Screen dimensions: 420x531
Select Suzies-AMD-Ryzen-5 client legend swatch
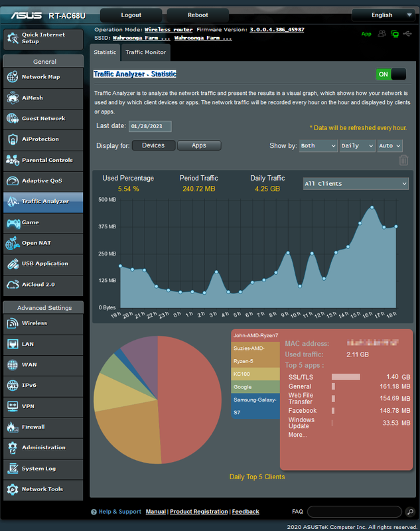(x=255, y=354)
